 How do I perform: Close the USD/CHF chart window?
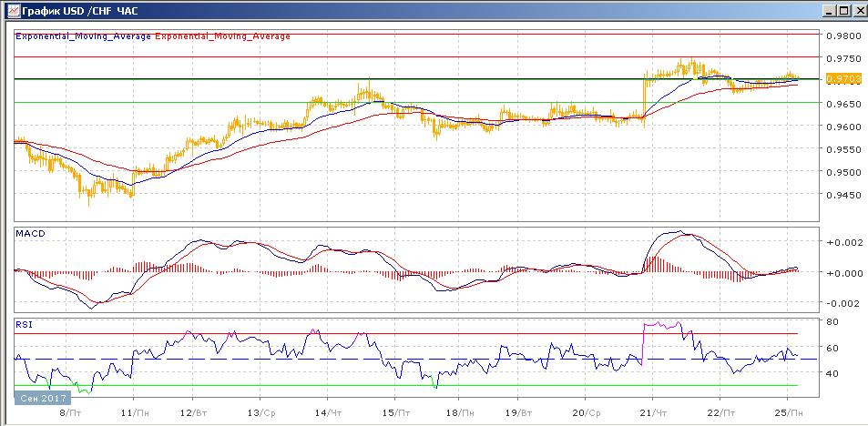click(x=858, y=11)
